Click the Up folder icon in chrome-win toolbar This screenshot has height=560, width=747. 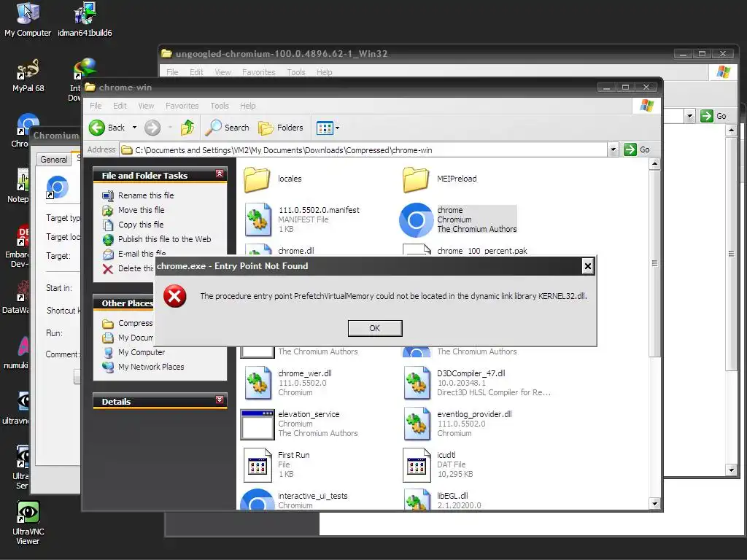click(x=187, y=128)
